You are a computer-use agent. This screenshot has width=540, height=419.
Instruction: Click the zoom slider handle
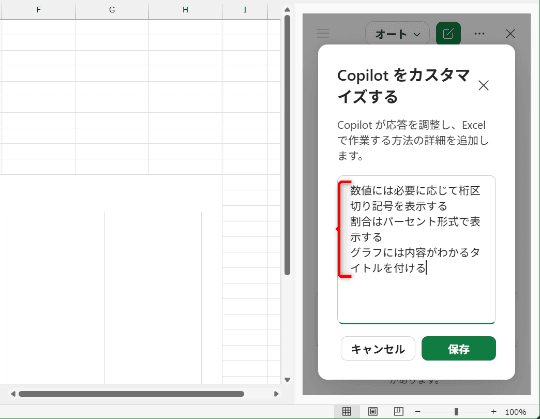click(x=456, y=411)
